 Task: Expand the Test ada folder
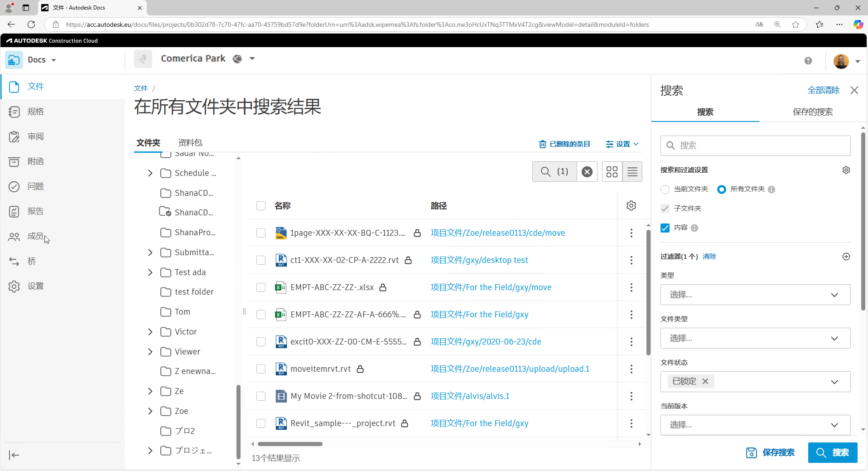click(x=150, y=272)
